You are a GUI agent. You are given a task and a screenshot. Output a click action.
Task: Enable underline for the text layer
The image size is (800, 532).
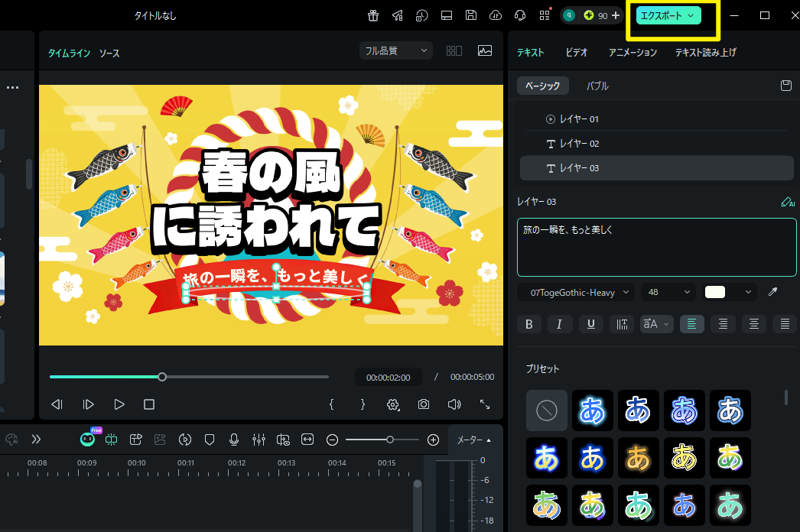point(590,323)
